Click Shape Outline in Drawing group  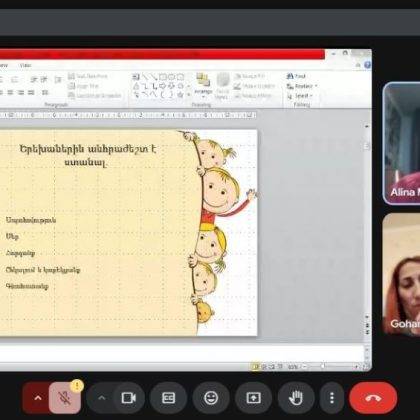pyautogui.click(x=254, y=86)
